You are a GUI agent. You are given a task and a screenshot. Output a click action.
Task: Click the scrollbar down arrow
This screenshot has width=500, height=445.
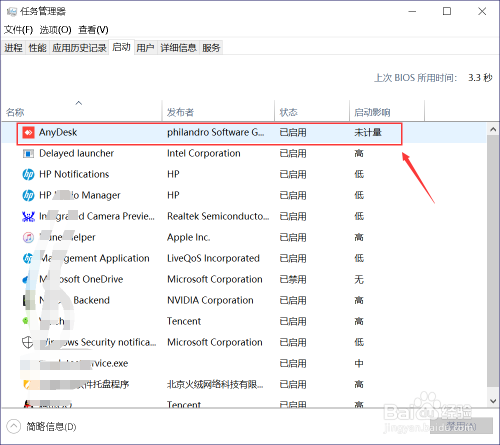pyautogui.click(x=493, y=401)
